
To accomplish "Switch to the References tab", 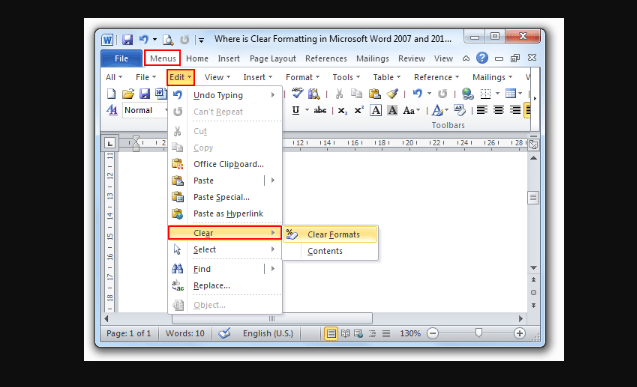I will click(326, 58).
